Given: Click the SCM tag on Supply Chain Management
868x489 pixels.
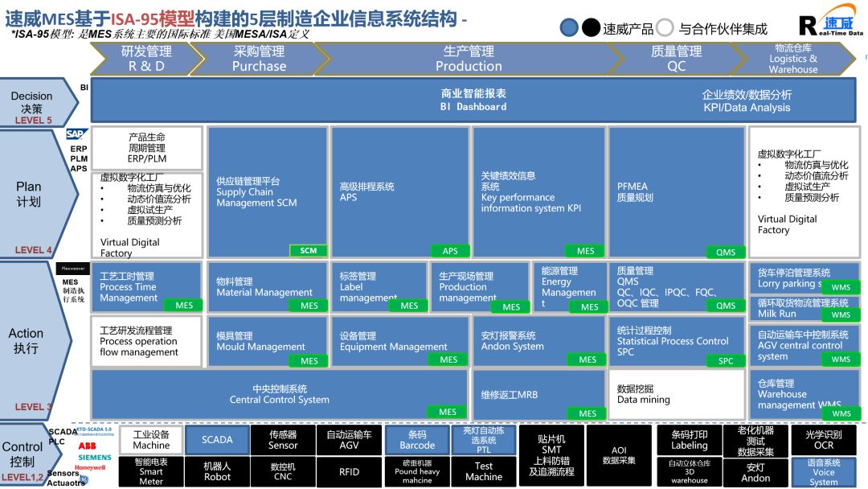Looking at the screenshot, I should pyautogui.click(x=308, y=250).
